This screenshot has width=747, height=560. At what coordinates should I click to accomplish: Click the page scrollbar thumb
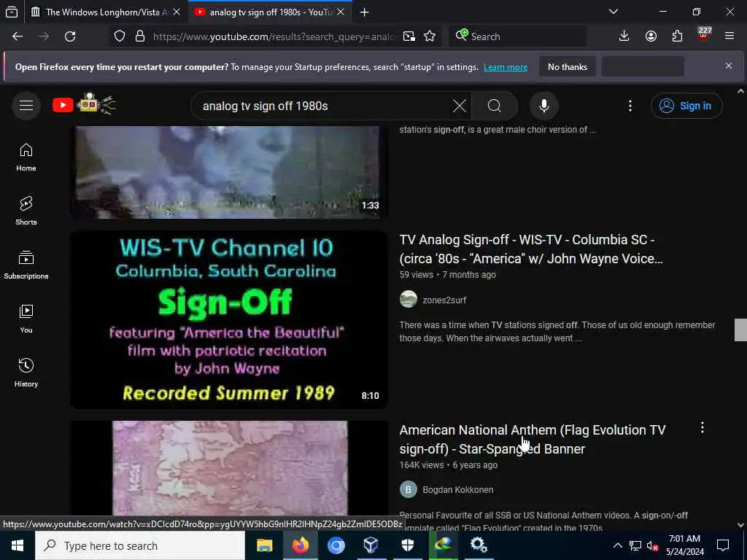(x=740, y=330)
